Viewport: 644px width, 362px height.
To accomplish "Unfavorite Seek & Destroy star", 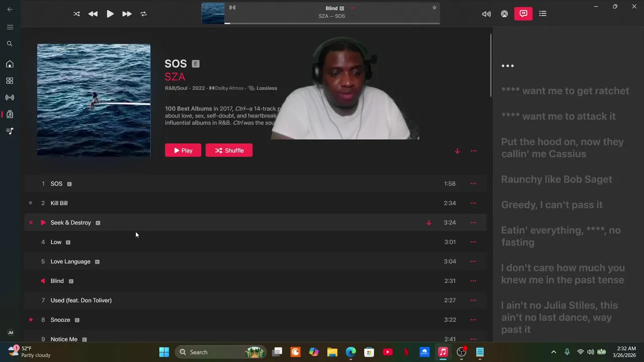I will click(x=31, y=223).
